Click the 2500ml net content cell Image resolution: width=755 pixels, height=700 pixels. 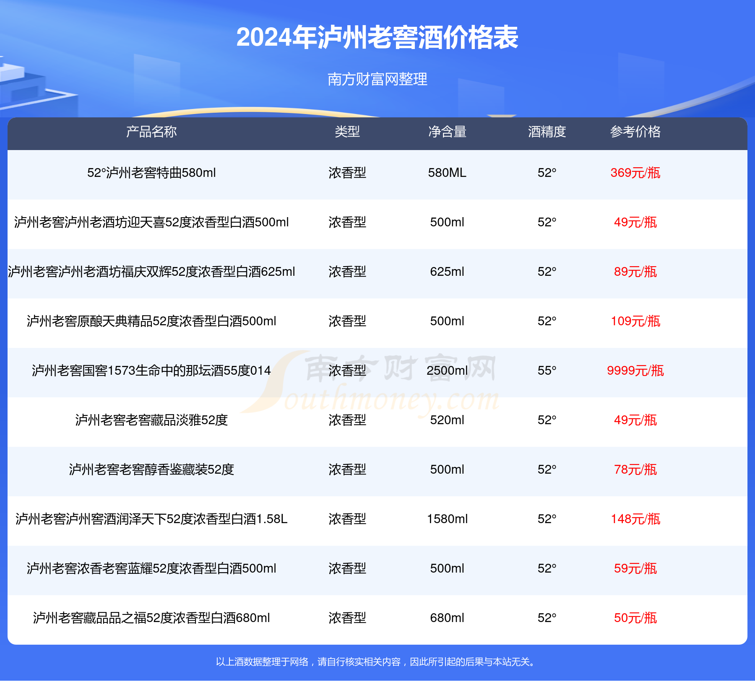pyautogui.click(x=447, y=371)
